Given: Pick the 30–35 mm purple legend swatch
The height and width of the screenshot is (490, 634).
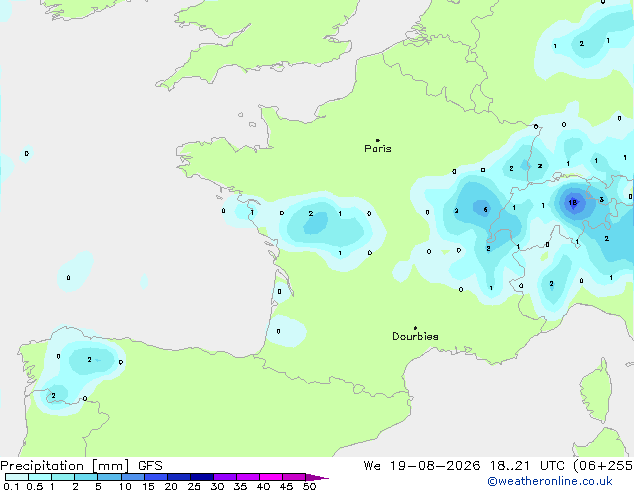Looking at the screenshot, I should [225, 477].
